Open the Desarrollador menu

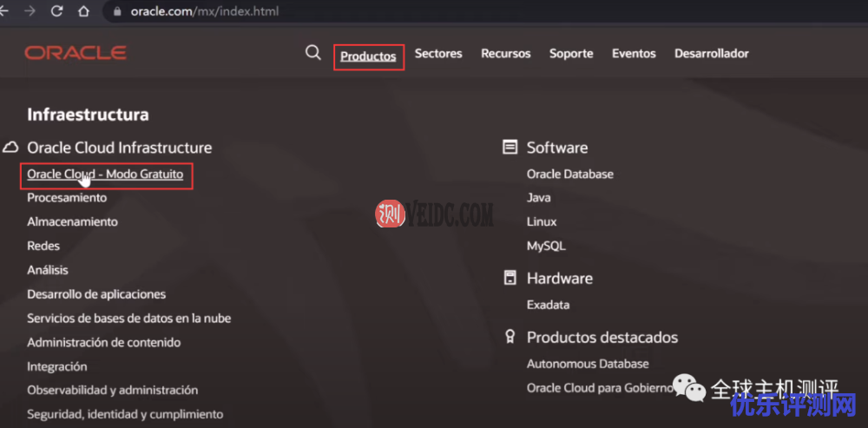pyautogui.click(x=712, y=54)
